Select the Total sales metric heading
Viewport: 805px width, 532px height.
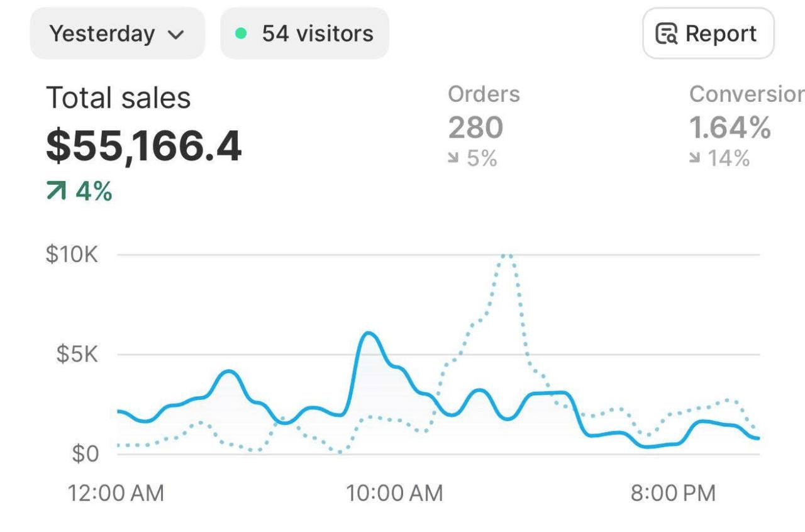[118, 98]
